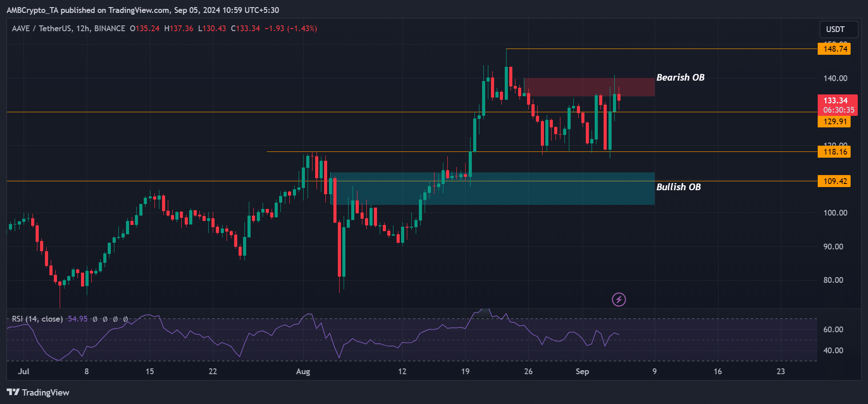The width and height of the screenshot is (868, 404).
Task: Click the 19 date label on time axis
Action: [465, 371]
